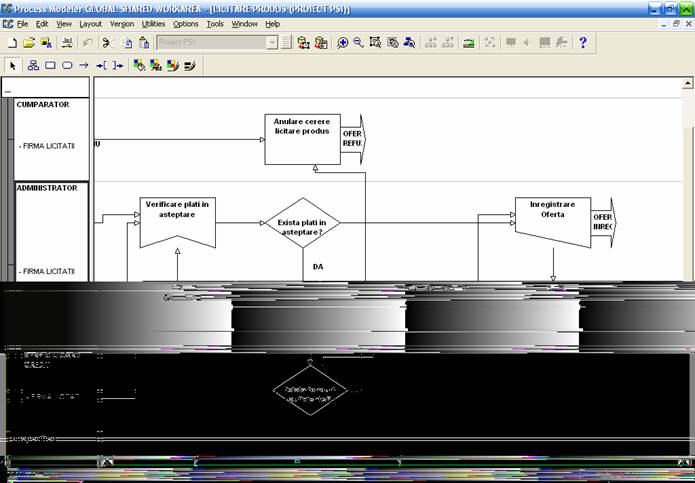Open the Version menu
Screen dimensions: 695x483
pyautogui.click(x=121, y=23)
